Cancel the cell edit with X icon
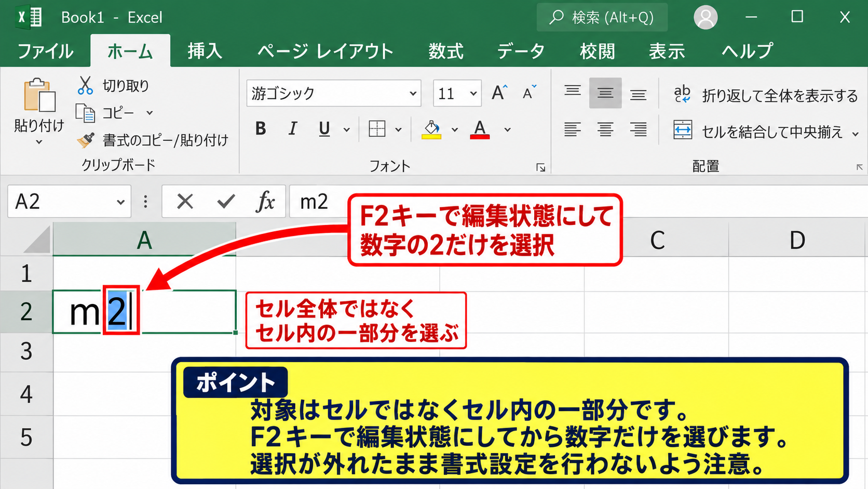This screenshot has width=868, height=489. 185,202
